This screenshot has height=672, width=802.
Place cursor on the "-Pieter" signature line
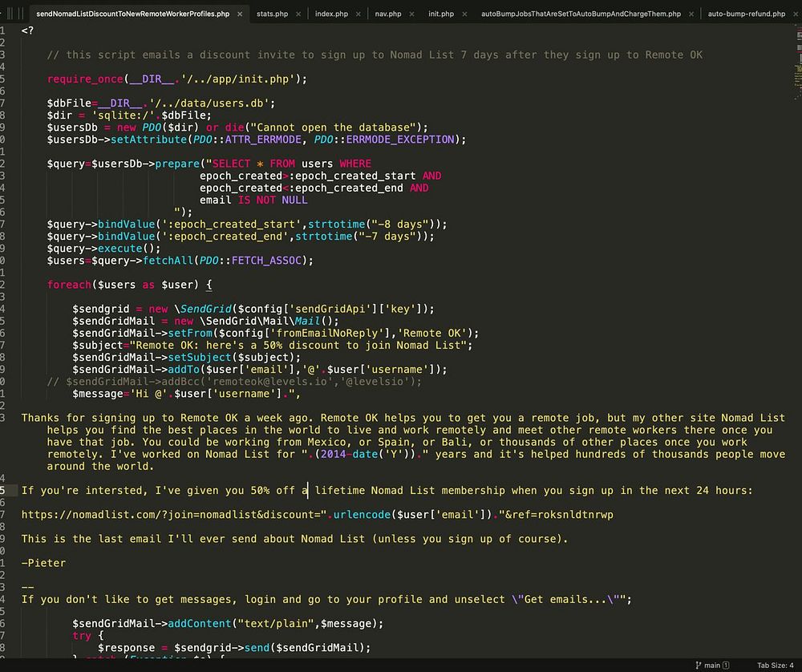tap(44, 563)
